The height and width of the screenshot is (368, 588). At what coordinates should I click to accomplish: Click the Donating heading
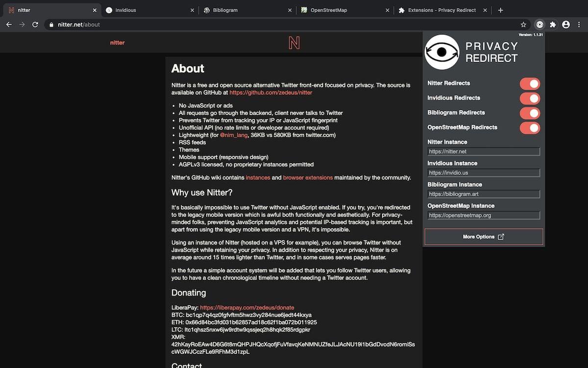189,293
